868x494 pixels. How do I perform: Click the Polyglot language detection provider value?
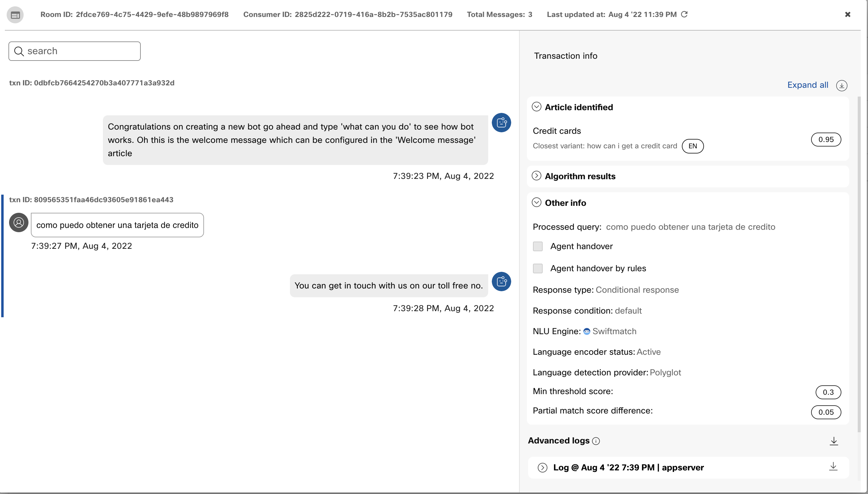pyautogui.click(x=665, y=372)
